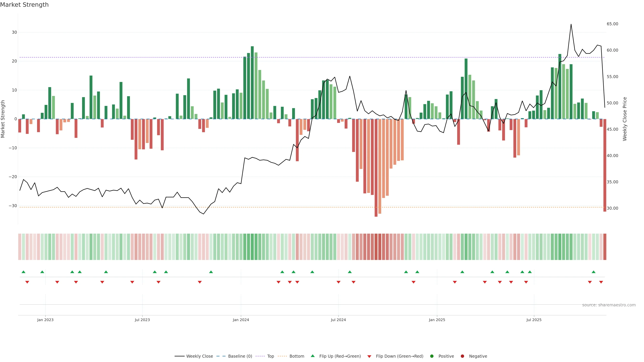Click the Weekly Close Price axis title
Viewport: 644px width, 362px height.
tap(625, 119)
